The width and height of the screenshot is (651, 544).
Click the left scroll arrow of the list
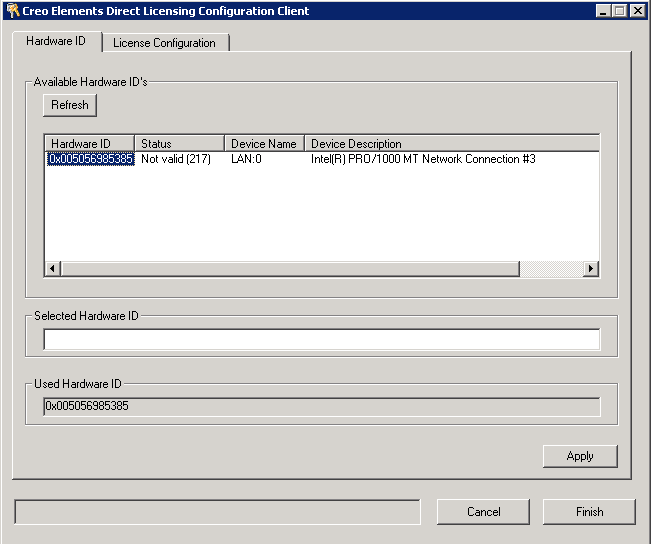click(x=53, y=269)
